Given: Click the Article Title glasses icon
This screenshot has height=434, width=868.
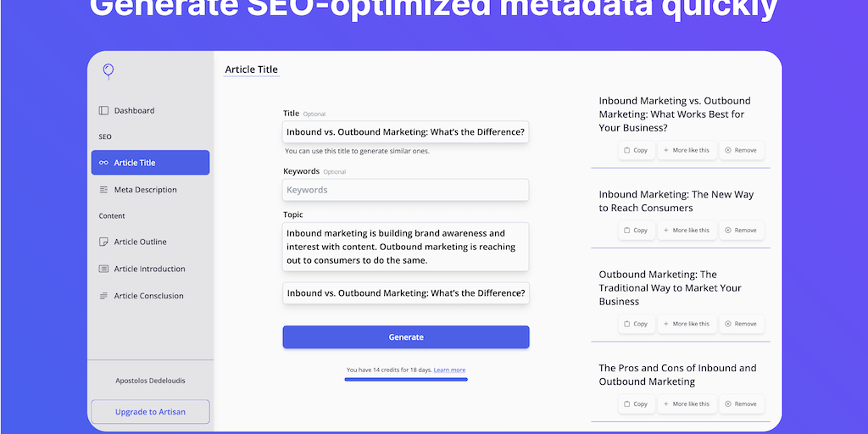Looking at the screenshot, I should pyautogui.click(x=103, y=163).
